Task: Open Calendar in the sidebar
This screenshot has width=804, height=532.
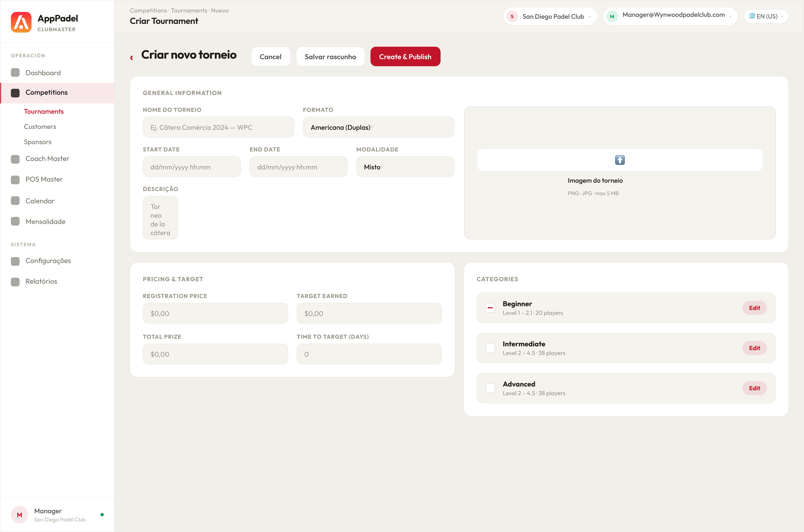Action: tap(57, 201)
